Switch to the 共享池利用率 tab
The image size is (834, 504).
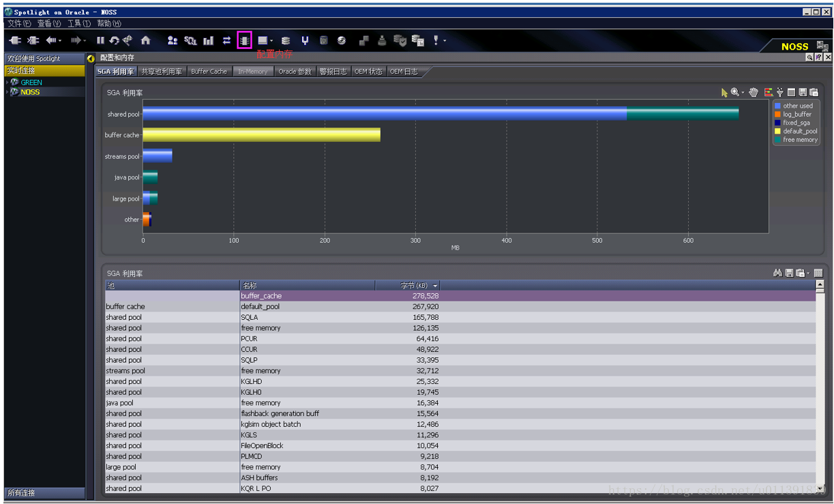click(162, 71)
